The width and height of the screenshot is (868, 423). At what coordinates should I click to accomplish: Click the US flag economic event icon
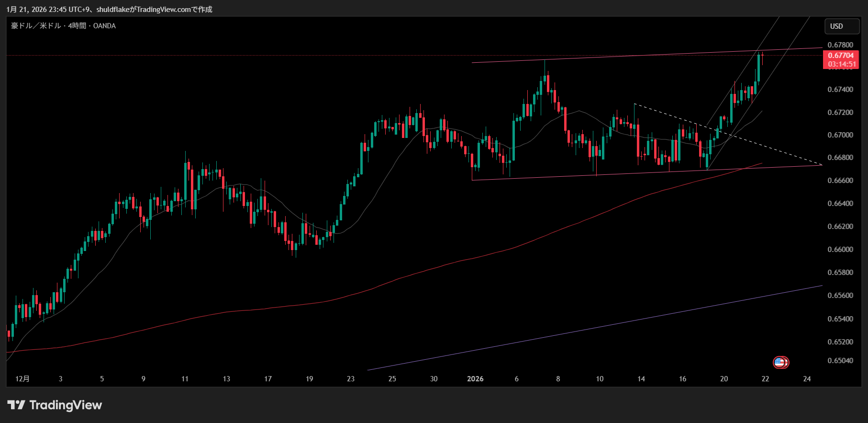(x=780, y=363)
